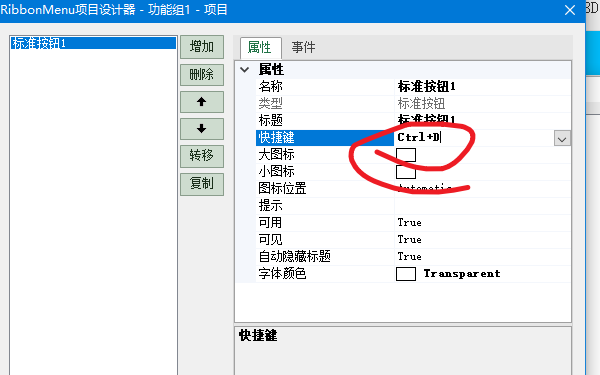Click the 可见 True value
Screen dimensions: 600x375
(x=409, y=240)
